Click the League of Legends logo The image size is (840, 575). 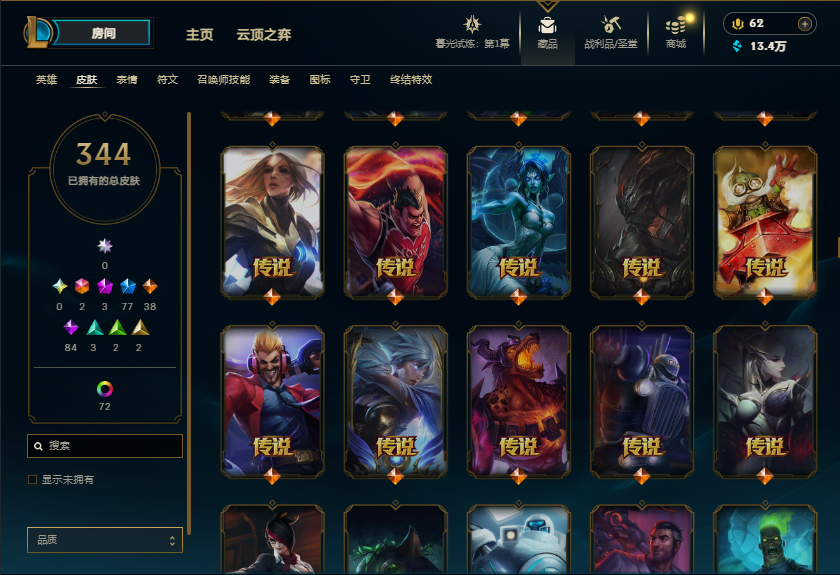(x=38, y=32)
